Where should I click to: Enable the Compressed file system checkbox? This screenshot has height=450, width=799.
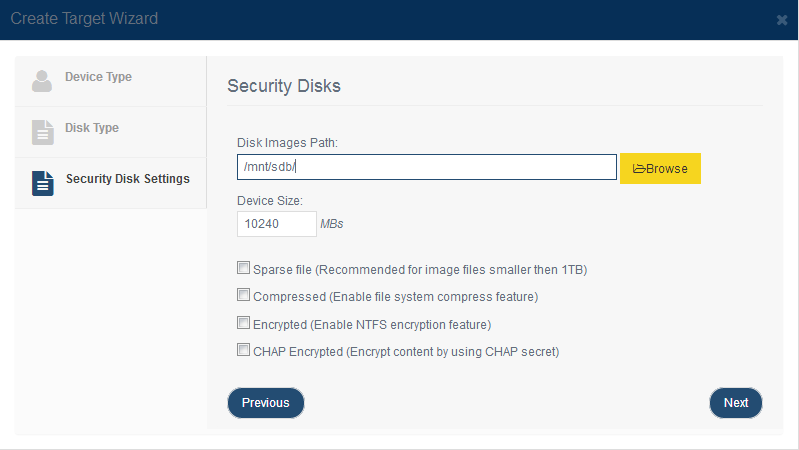pyautogui.click(x=244, y=295)
